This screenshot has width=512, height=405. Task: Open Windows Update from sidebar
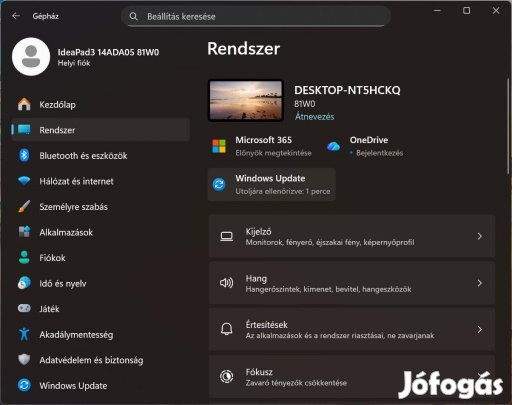click(101, 385)
